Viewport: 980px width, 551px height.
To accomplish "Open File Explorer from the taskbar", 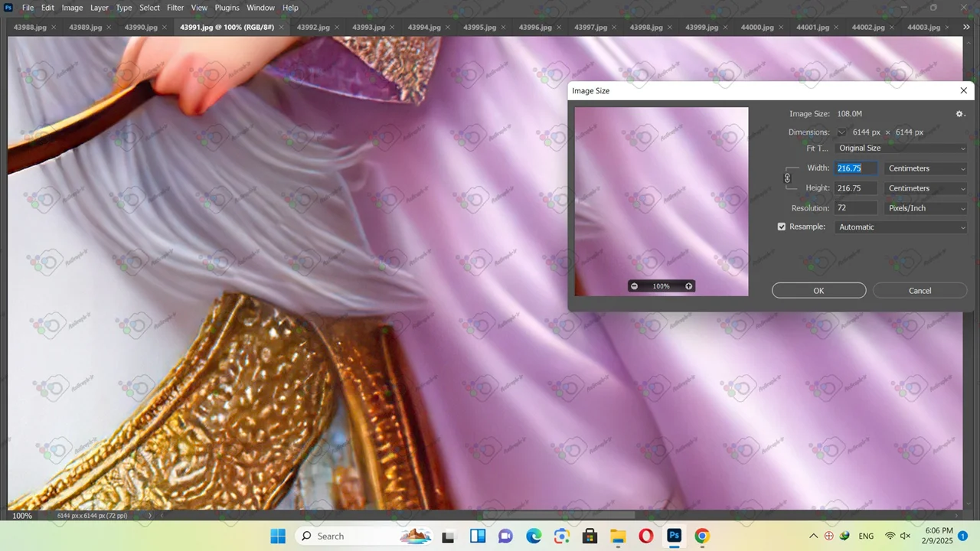I will pos(617,536).
